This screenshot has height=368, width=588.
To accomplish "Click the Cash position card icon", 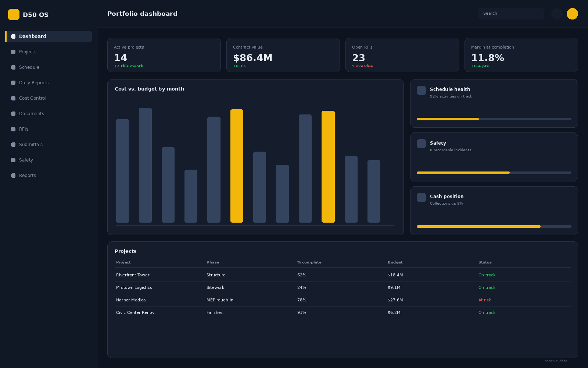I will click(x=421, y=198).
